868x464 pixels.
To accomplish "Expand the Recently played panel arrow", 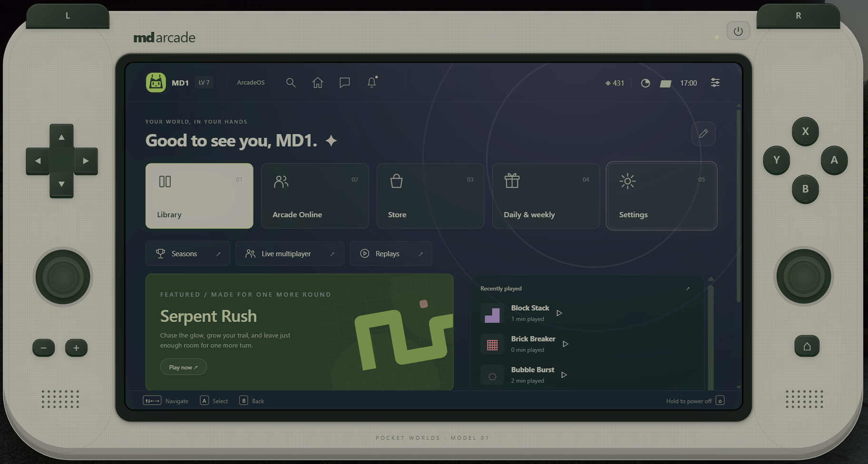I will tap(688, 289).
